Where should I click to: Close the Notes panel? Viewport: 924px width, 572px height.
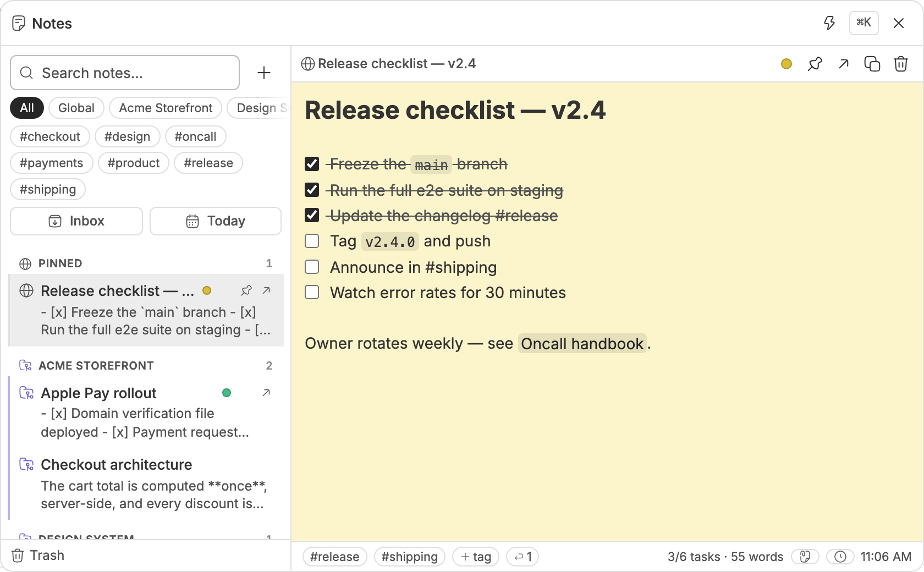click(x=899, y=23)
